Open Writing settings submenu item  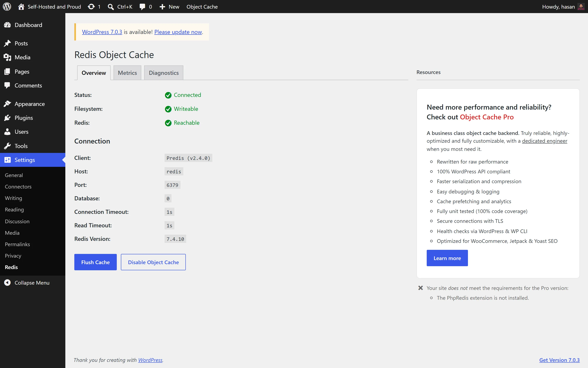point(13,198)
